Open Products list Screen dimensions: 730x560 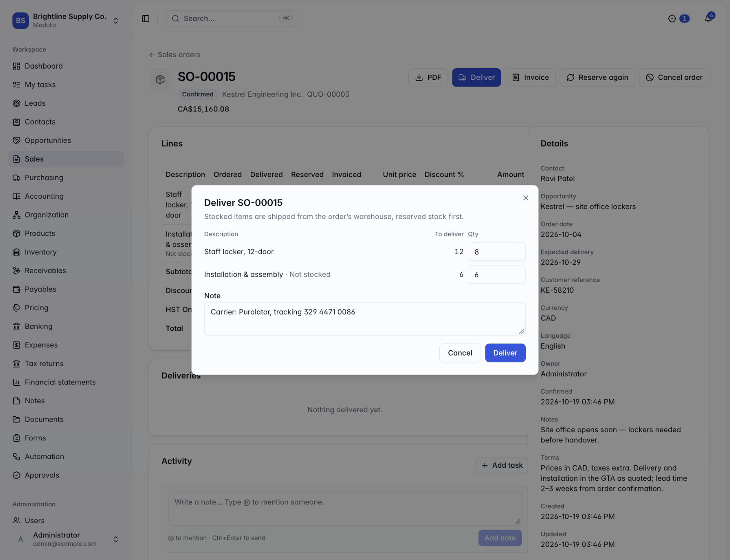point(66,233)
